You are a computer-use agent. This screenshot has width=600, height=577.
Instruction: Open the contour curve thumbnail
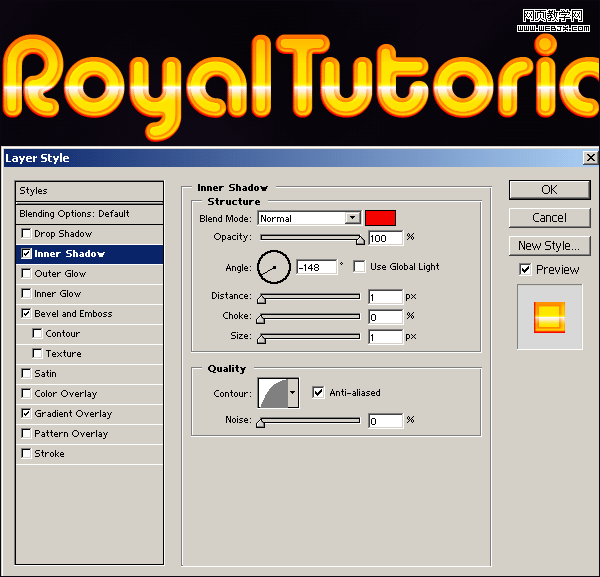273,393
